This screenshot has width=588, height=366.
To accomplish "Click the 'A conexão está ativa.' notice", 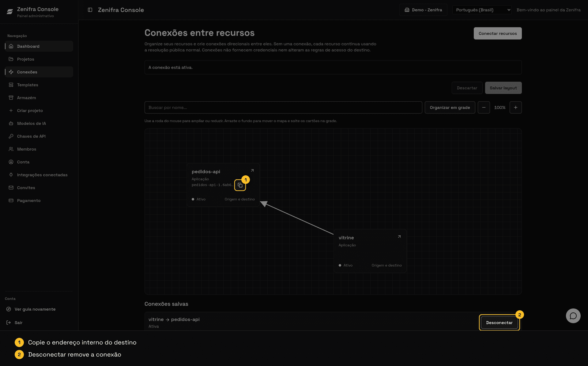I will point(333,67).
